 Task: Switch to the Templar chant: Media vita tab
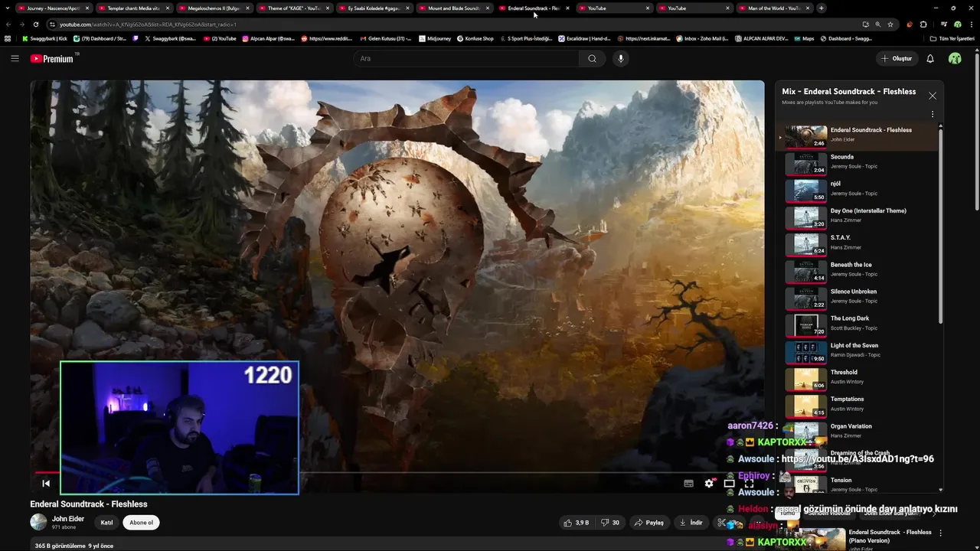(133, 8)
